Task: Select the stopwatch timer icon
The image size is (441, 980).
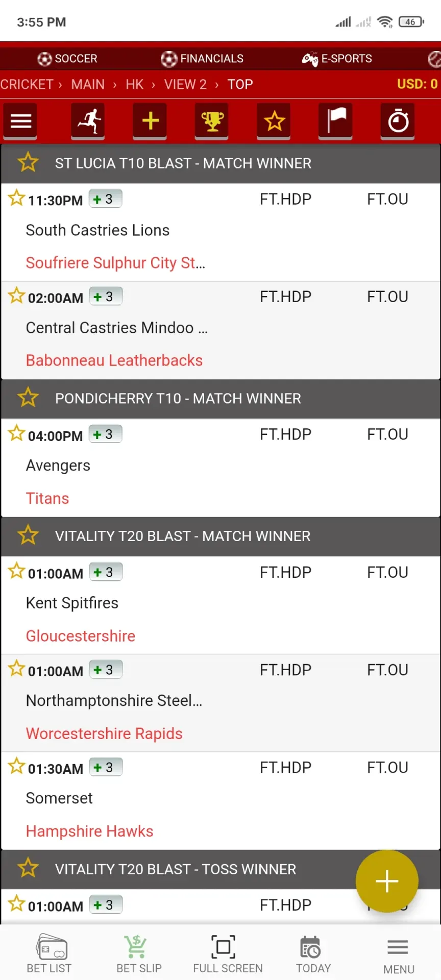Action: [397, 121]
